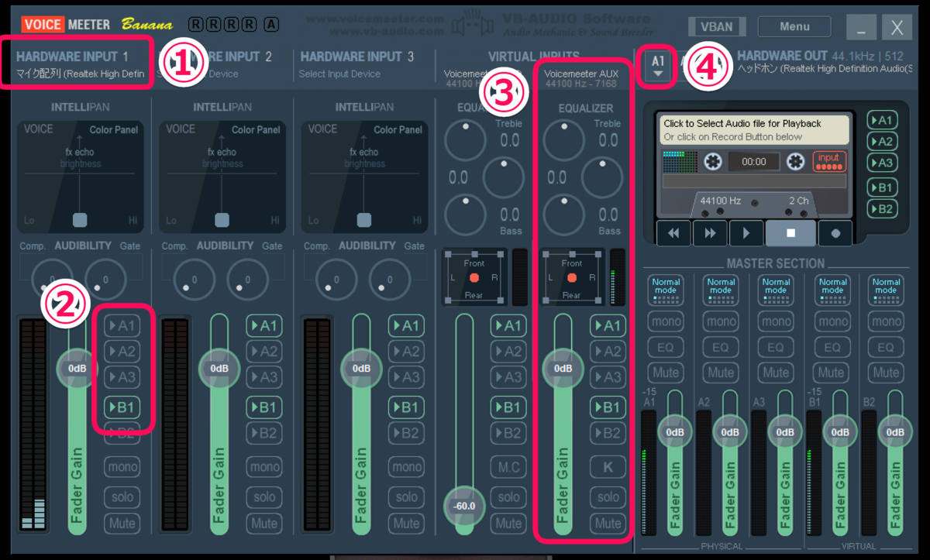930x560 pixels.
Task: Toggle cassette output to bus A1
Action: click(882, 120)
